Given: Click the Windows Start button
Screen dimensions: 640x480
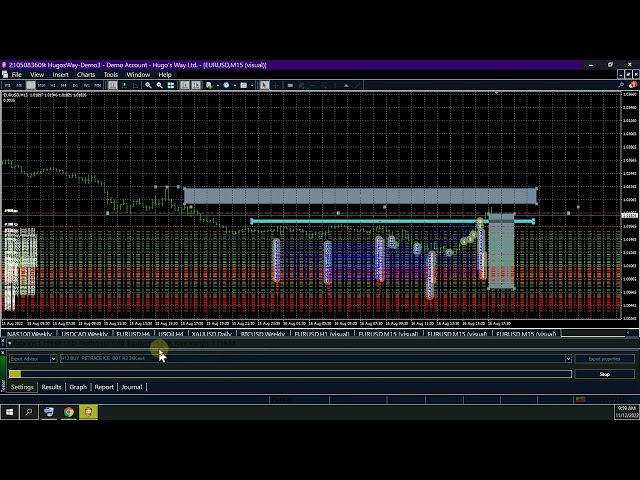Looking at the screenshot, I should [x=9, y=411].
